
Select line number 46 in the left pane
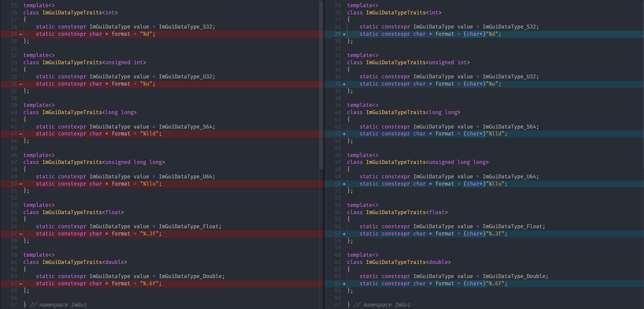coord(14,155)
